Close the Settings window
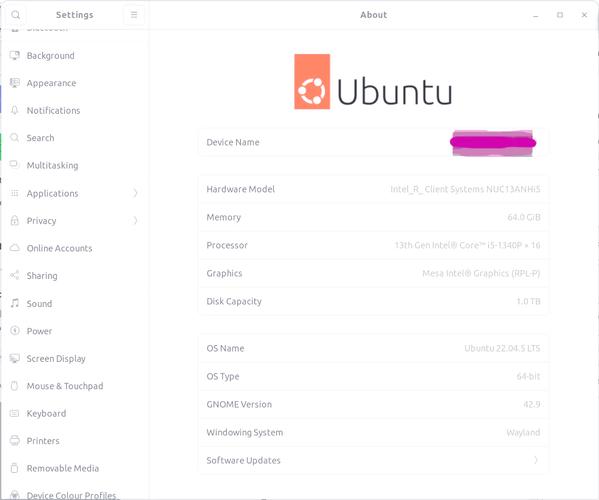This screenshot has width=599, height=500. point(584,15)
